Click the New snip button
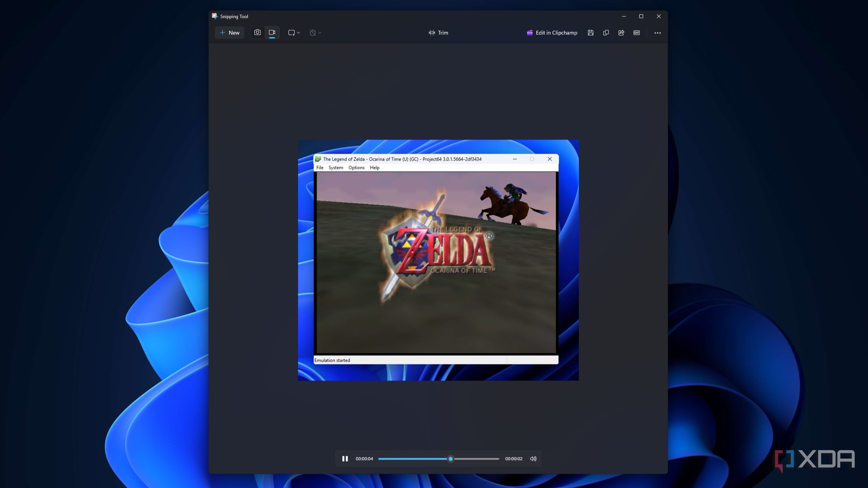868x488 pixels. [230, 33]
